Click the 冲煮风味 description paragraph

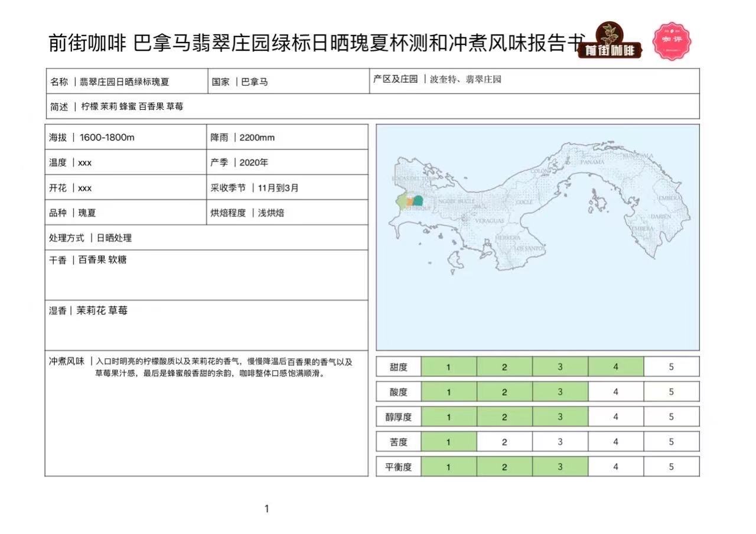pos(207,367)
